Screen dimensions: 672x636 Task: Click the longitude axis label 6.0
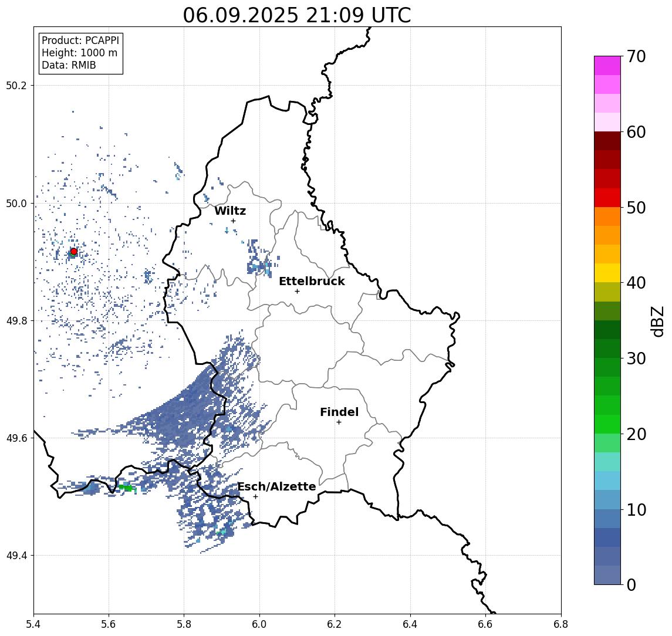click(x=259, y=624)
